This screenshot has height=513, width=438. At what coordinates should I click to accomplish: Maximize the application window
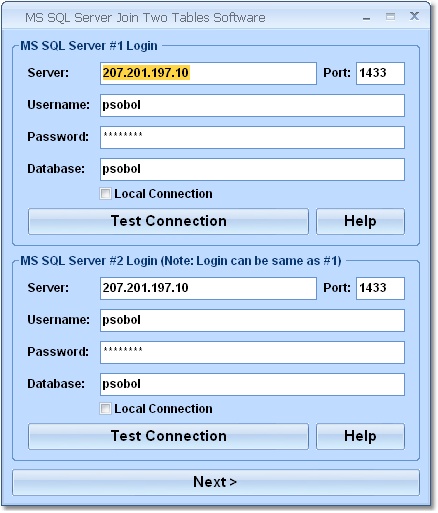(390, 17)
